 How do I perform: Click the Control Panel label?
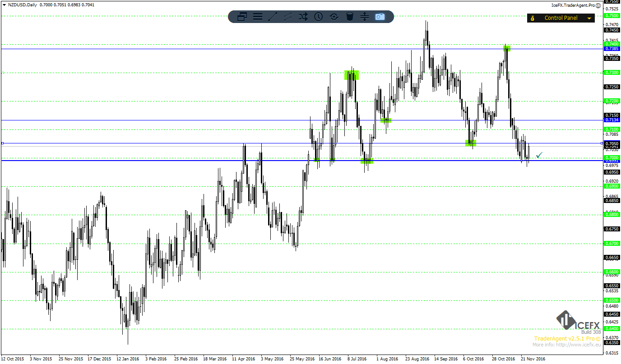[561, 18]
